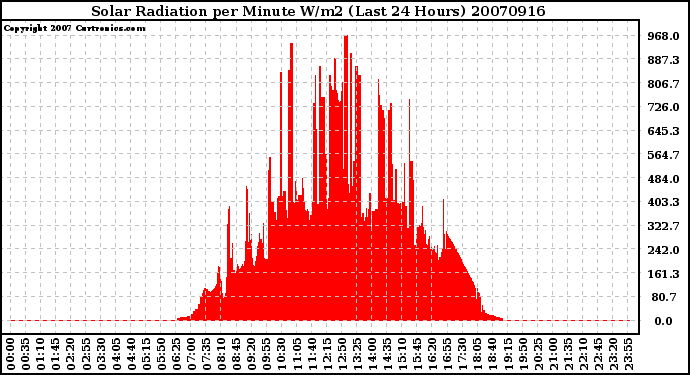
Task: Click the 06:25 time label
Action: pyautogui.click(x=176, y=355)
